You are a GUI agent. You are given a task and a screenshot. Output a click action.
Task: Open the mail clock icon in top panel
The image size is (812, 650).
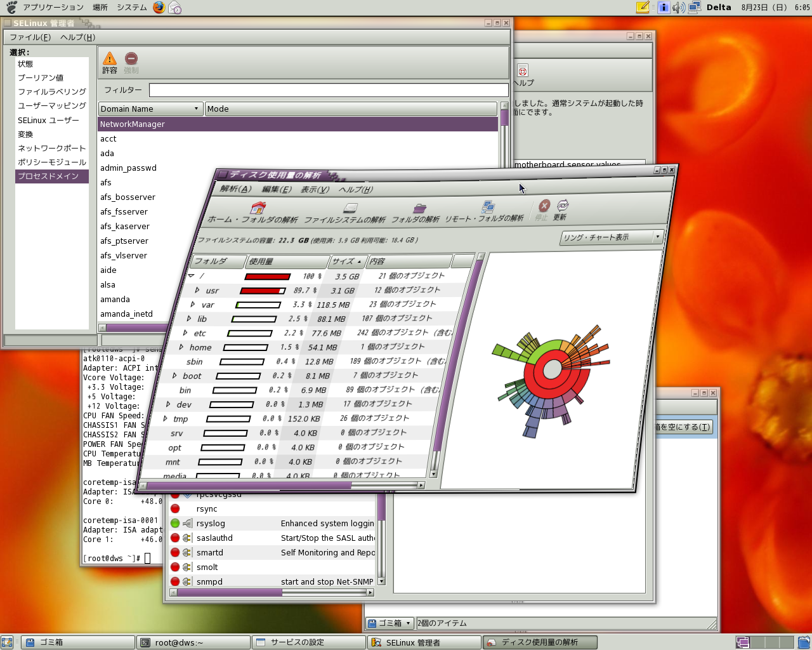175,8
